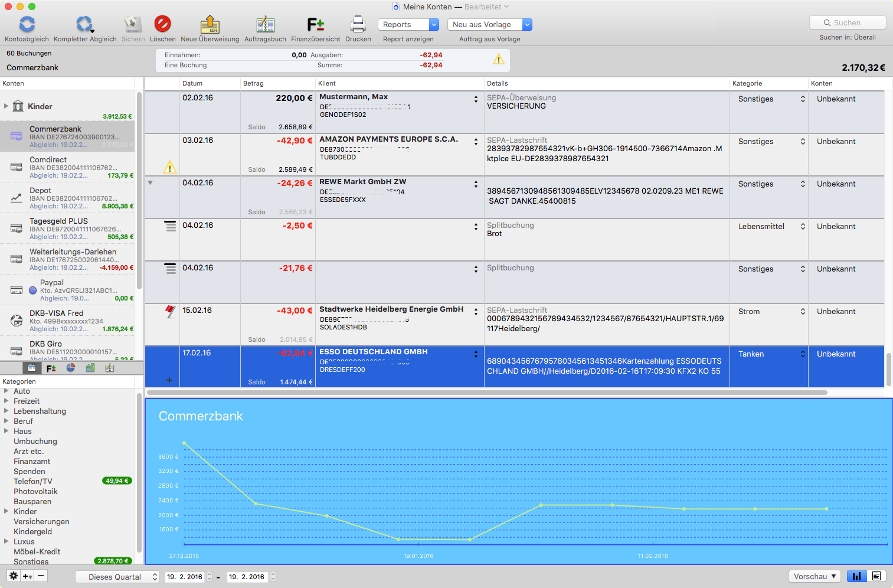Print with the Drucken icon
The height and width of the screenshot is (588, 893).
click(x=358, y=25)
